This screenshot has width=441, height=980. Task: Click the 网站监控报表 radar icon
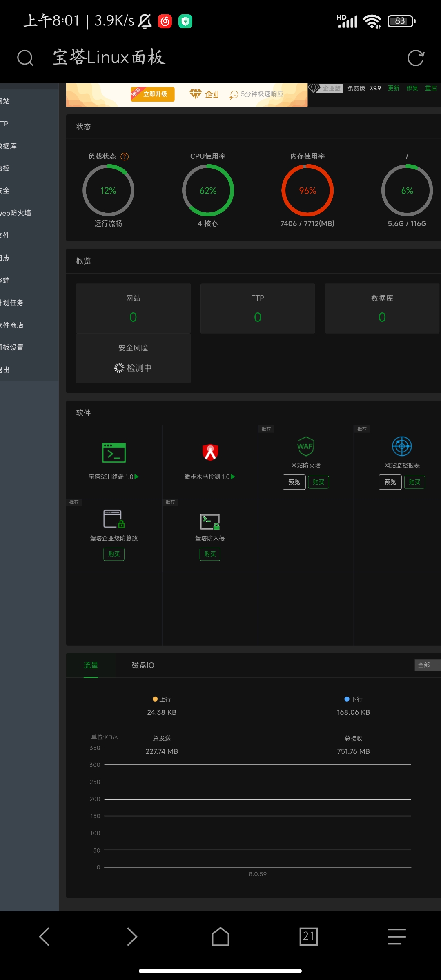(402, 446)
